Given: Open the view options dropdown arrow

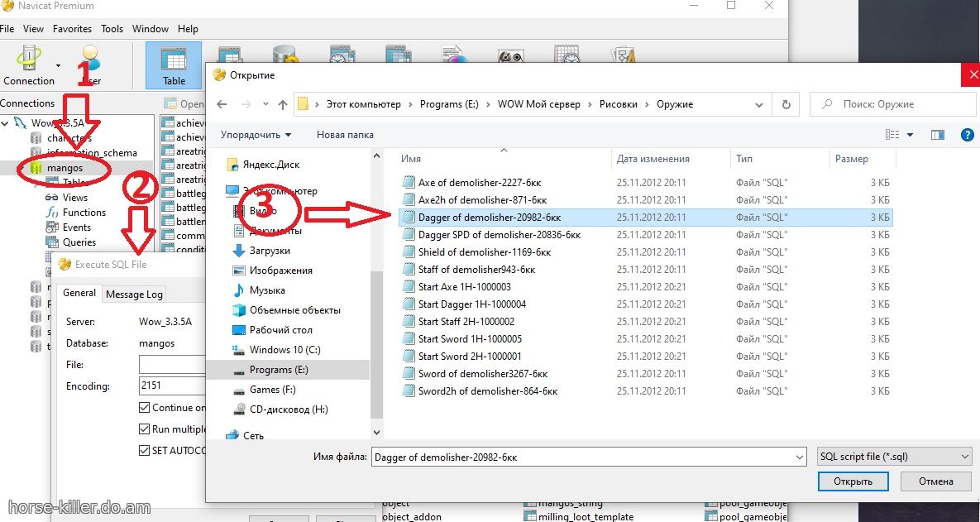Looking at the screenshot, I should [910, 134].
